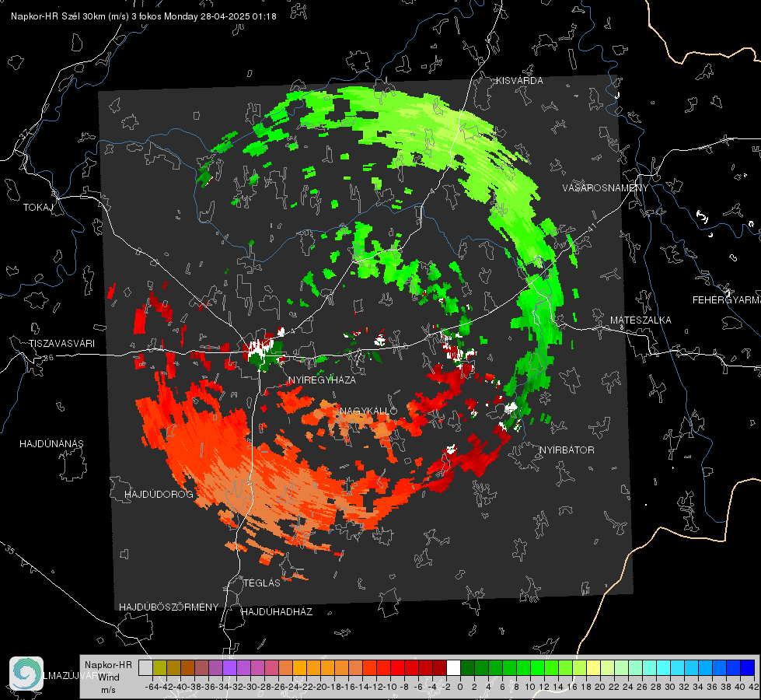Click the bright yellow swatch in the legend

click(593, 667)
